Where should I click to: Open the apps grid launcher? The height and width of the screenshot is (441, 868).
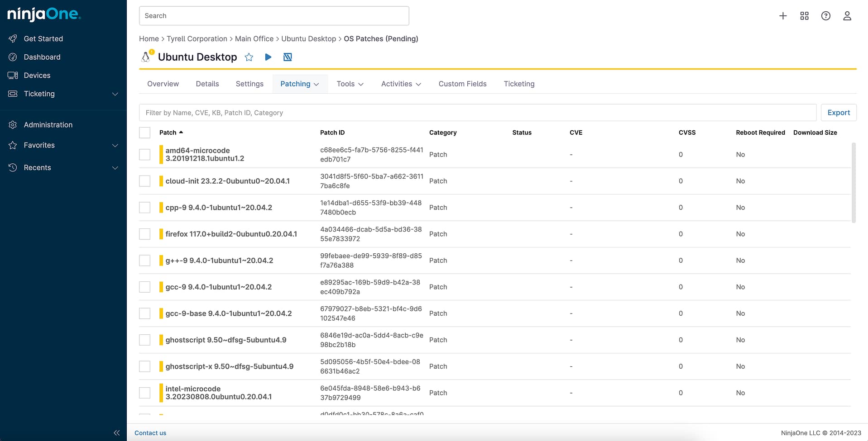click(x=804, y=15)
